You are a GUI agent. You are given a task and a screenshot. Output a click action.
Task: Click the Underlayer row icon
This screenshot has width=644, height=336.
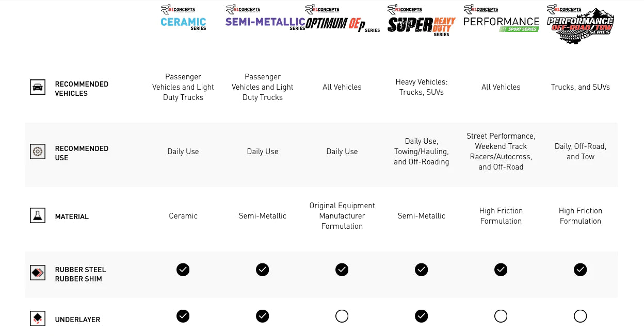[38, 318]
